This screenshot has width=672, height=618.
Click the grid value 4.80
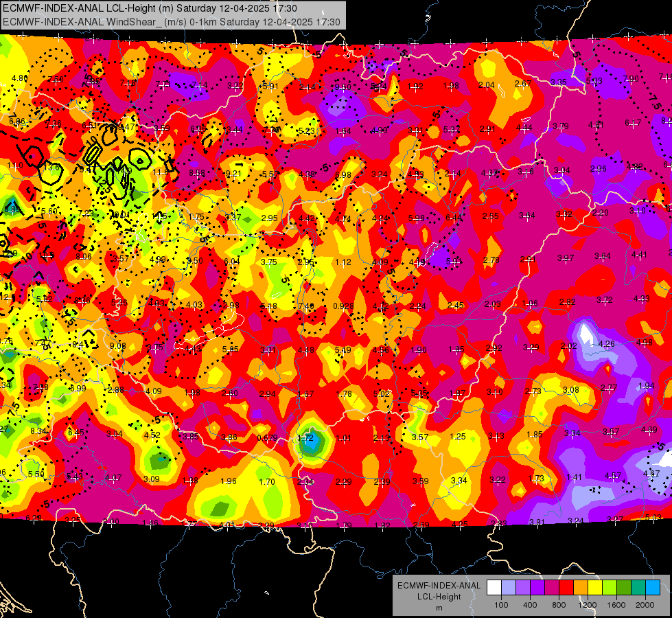coord(20,78)
